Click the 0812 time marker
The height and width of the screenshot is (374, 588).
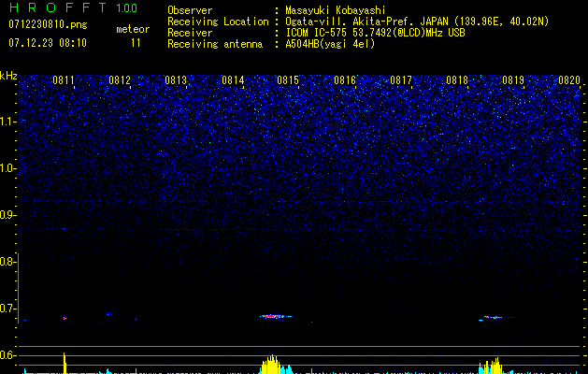click(120, 80)
